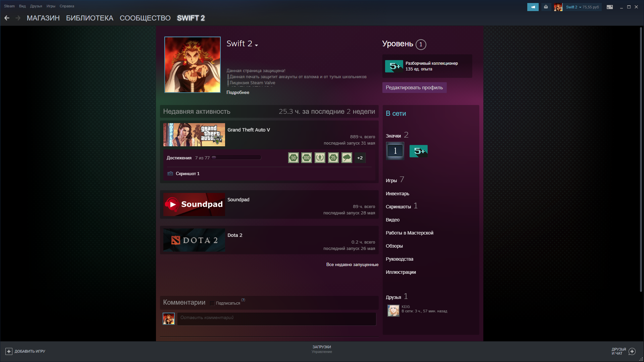Open the announcements megaphone icon

(533, 7)
